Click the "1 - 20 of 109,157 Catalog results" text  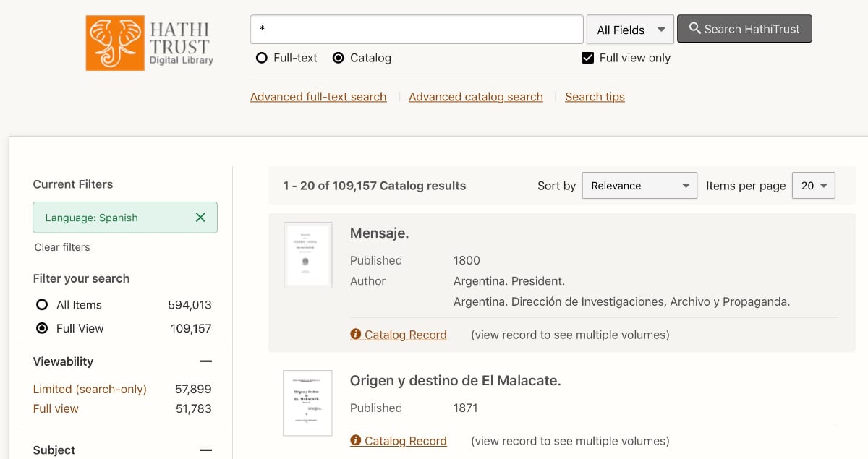[375, 186]
